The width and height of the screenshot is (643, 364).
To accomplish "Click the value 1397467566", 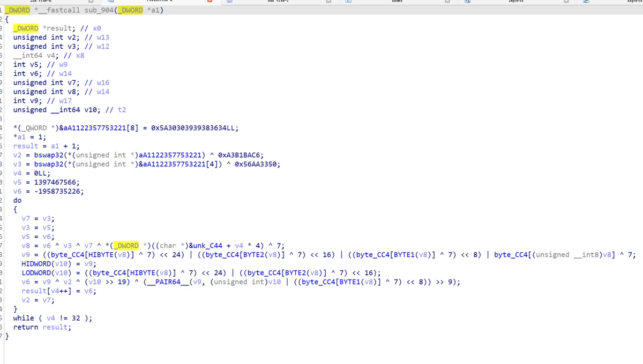I will coord(55,183).
